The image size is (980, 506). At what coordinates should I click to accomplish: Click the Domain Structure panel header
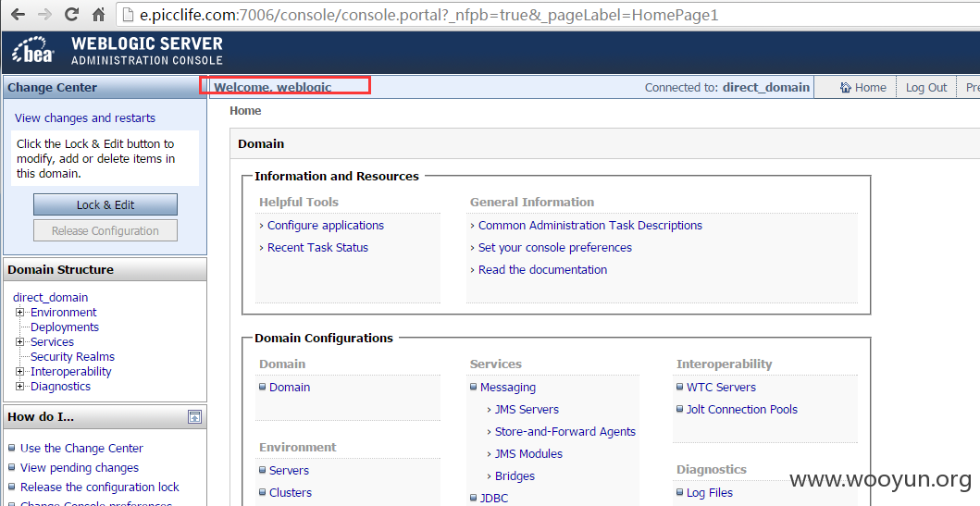click(x=105, y=270)
